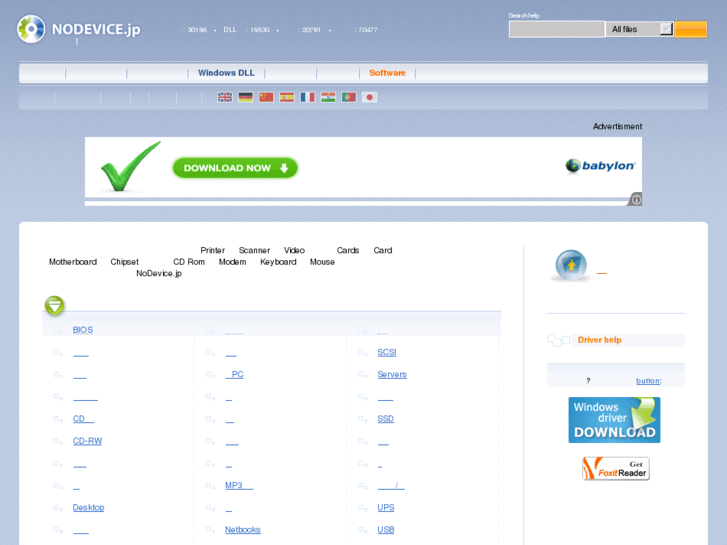Open the Windows DLL menu item
This screenshot has height=545, width=727.
click(x=226, y=73)
